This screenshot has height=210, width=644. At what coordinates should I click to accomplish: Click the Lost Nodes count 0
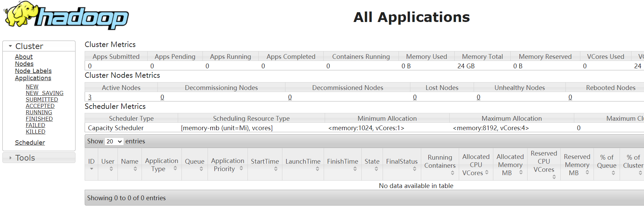click(415, 97)
